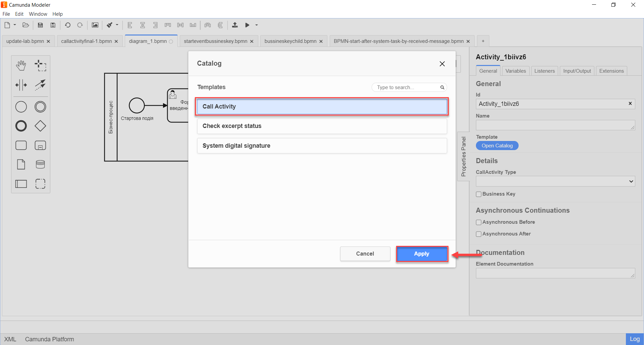Create an intermediate event from palette
644x345 pixels.
pyautogui.click(x=40, y=107)
